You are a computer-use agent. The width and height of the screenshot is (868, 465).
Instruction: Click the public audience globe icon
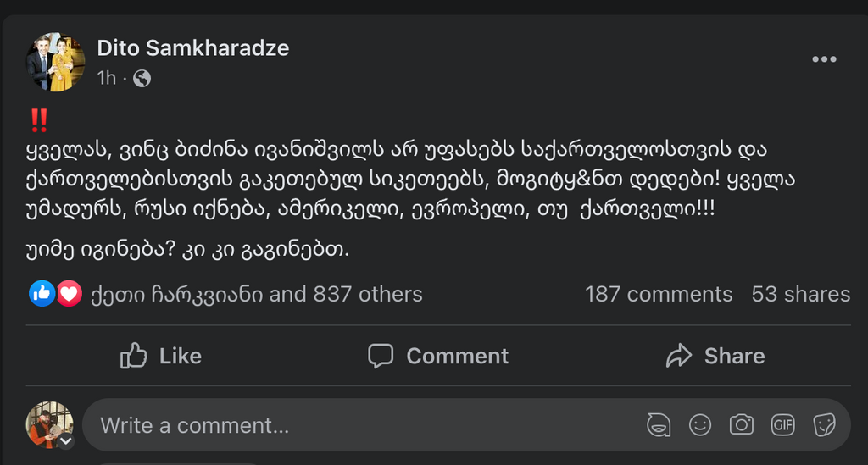point(142,79)
